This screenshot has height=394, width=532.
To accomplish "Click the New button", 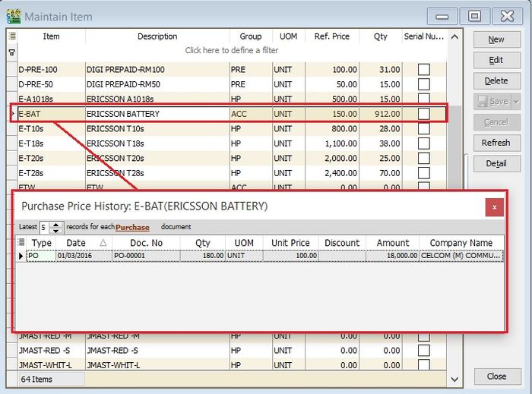I will click(x=496, y=39).
